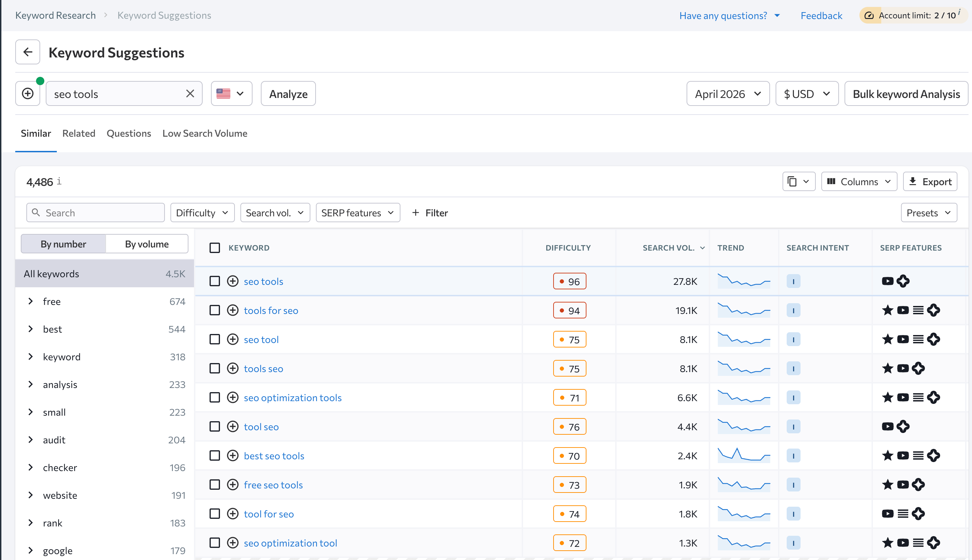Image resolution: width=972 pixels, height=560 pixels.
Task: Check the box for 'seo optimization tools' row
Action: click(x=215, y=397)
